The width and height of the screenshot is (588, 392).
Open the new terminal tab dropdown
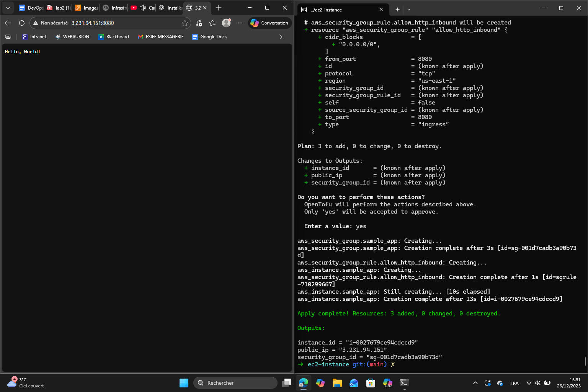(408, 9)
